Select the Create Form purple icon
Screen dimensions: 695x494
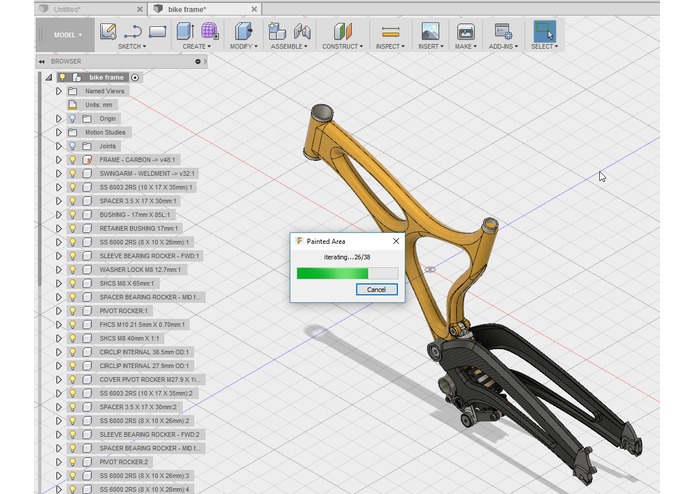pos(209,31)
